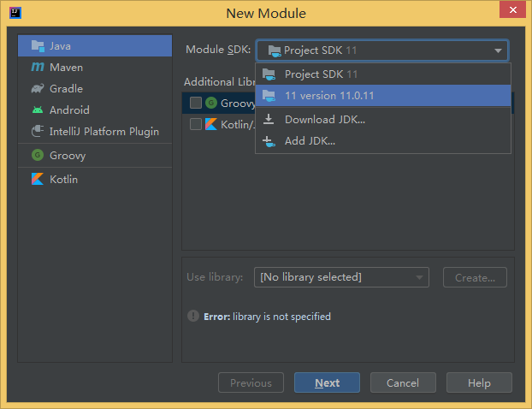Click folder icon of Project SDK 11 popup entry
The width and height of the screenshot is (532, 409).
coord(269,74)
